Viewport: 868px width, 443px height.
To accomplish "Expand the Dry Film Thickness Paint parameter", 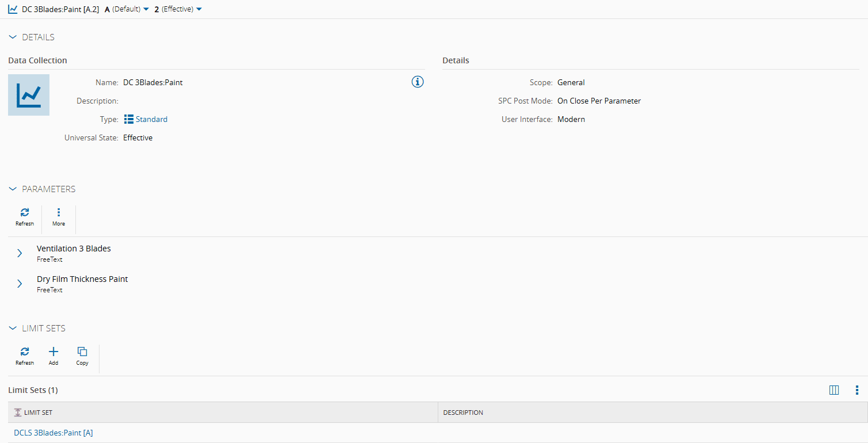I will [x=20, y=283].
